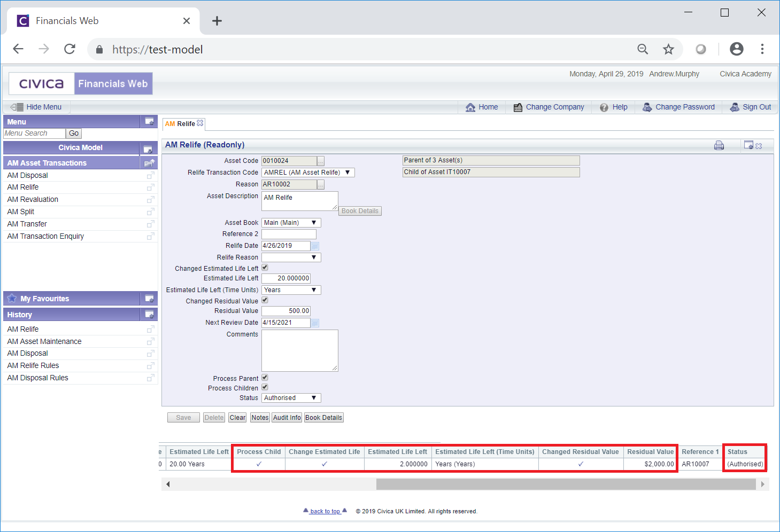Open AM Transaction Enquiry new window icon

tap(151, 236)
